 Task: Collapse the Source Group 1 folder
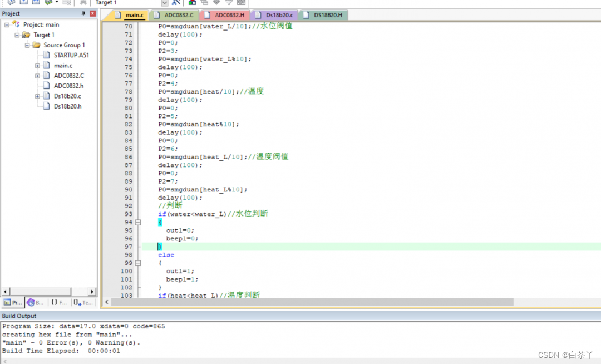[27, 45]
